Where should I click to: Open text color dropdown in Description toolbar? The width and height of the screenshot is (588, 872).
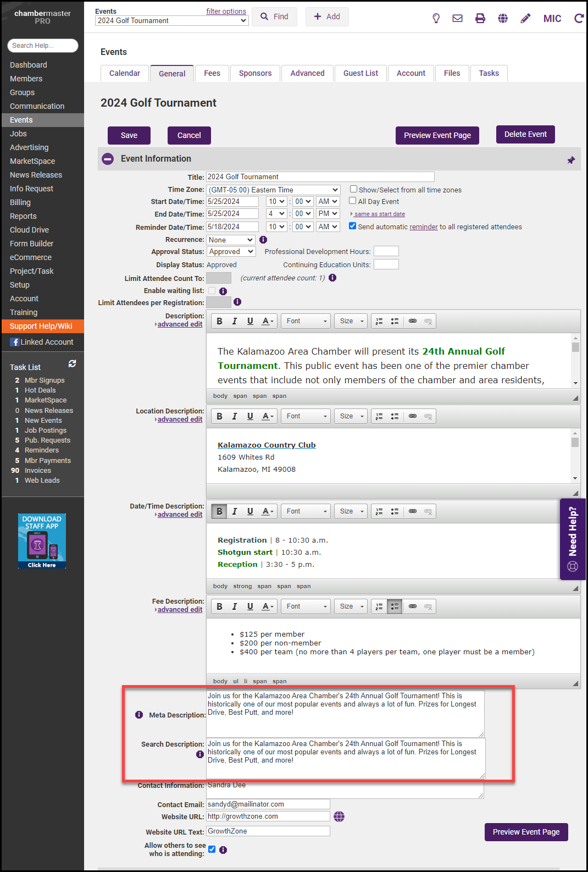tap(268, 321)
